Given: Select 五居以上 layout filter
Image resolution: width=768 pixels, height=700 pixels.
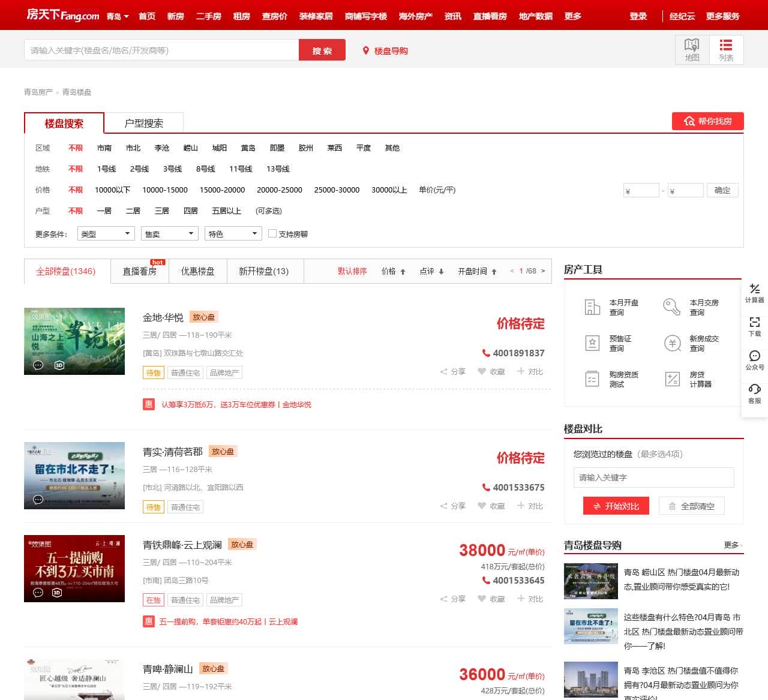Looking at the screenshot, I should click(227, 211).
